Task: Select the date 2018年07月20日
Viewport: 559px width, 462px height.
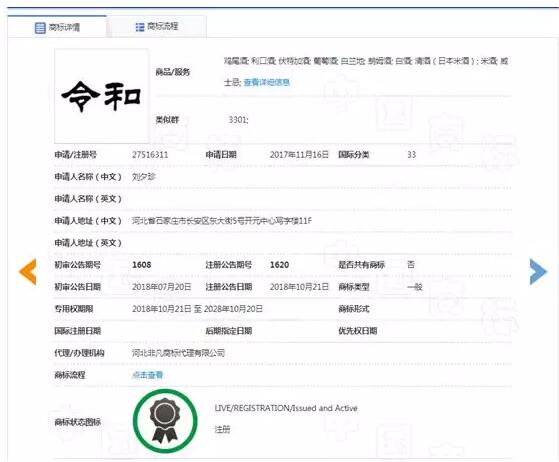Action: click(161, 287)
